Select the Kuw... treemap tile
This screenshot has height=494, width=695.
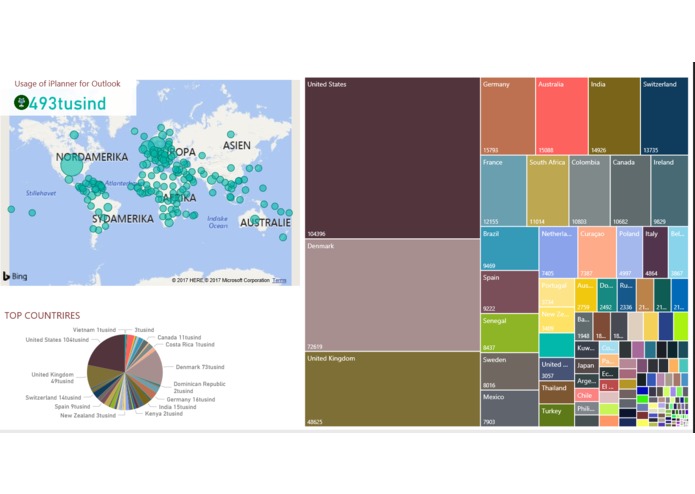click(586, 349)
